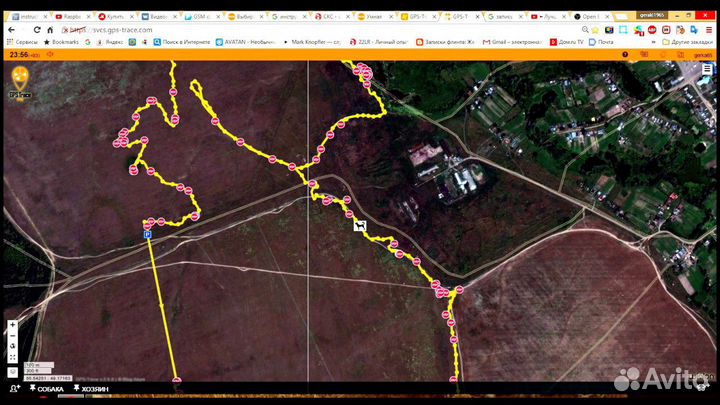Select the СОБАКА unit in bottom bar
Viewport: 720px width, 405px height.
click(47, 389)
